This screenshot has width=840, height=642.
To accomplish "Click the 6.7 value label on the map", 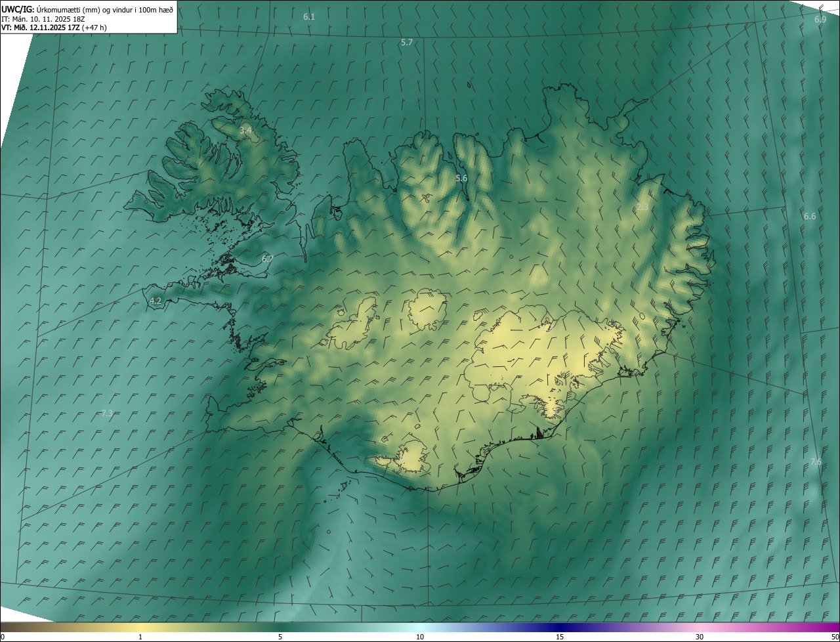I will tap(267, 259).
